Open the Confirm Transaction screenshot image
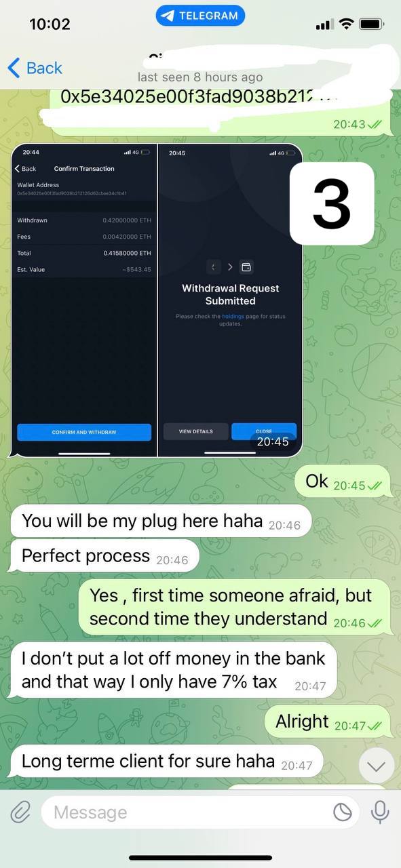The height and width of the screenshot is (868, 401). pyautogui.click(x=85, y=300)
